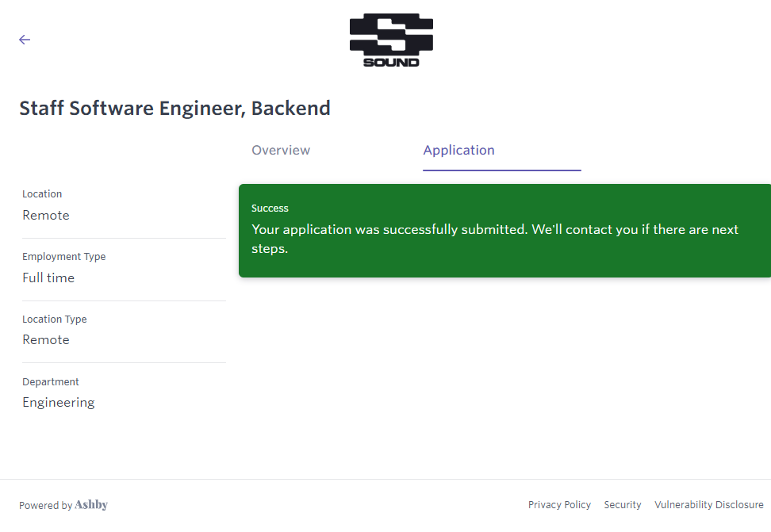Click the Department label

tap(51, 382)
